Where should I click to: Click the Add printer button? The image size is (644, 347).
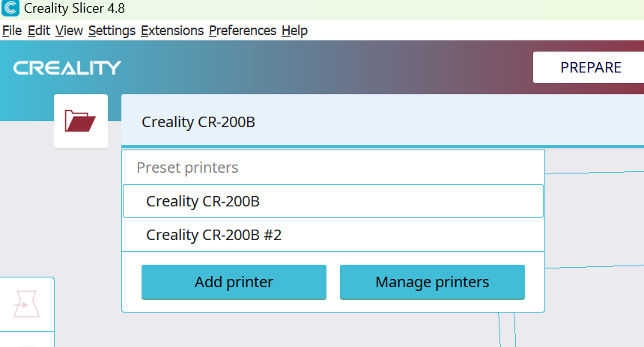234,282
